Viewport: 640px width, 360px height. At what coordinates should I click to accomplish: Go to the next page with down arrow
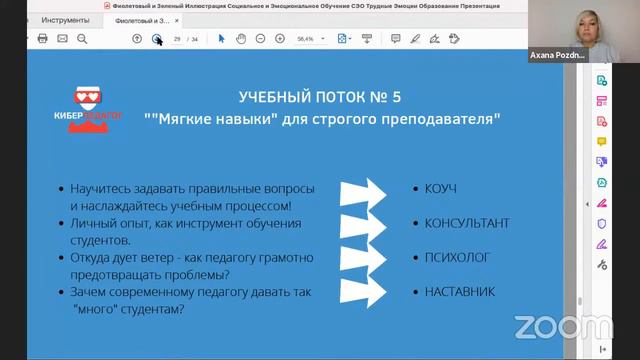tap(156, 39)
